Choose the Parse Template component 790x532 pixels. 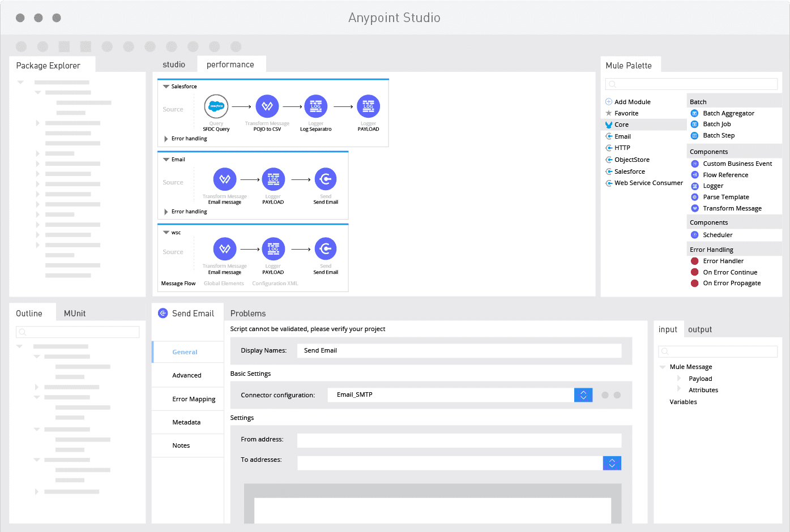725,197
